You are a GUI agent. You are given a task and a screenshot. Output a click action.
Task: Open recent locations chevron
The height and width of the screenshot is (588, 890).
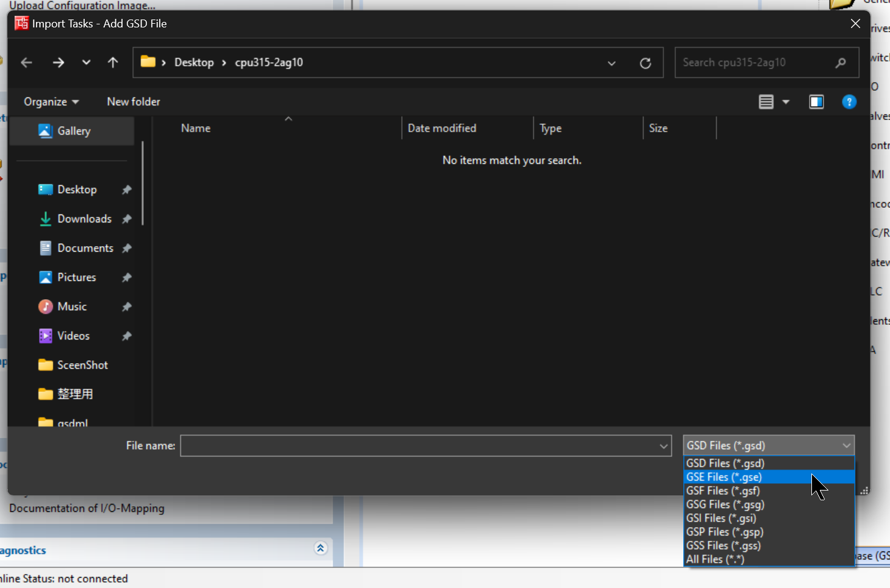point(86,62)
